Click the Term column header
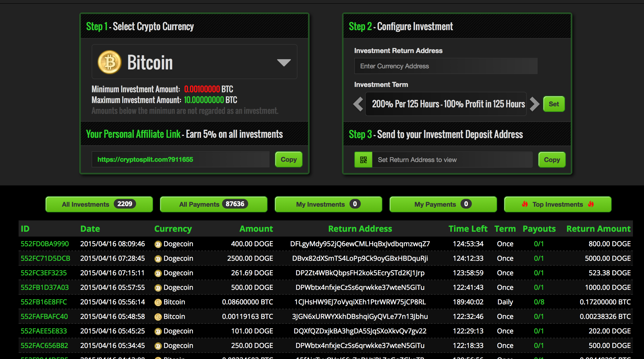The width and height of the screenshot is (644, 359). 505,229
